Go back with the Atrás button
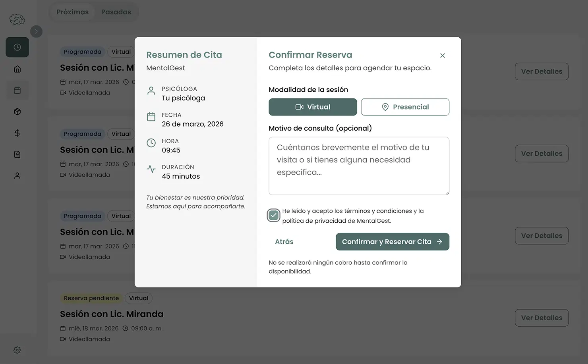Image resolution: width=588 pixels, height=364 pixels. click(x=284, y=242)
